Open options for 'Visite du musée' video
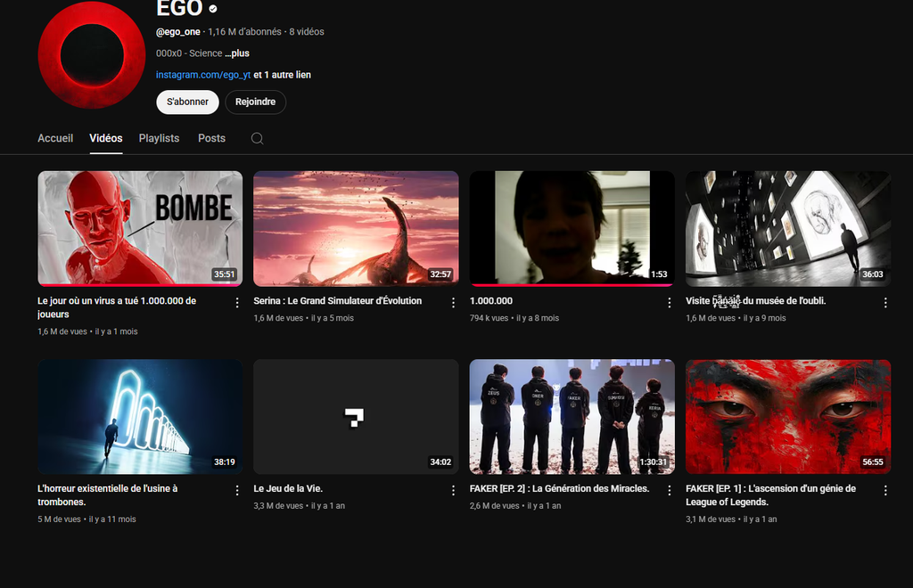 click(x=885, y=303)
